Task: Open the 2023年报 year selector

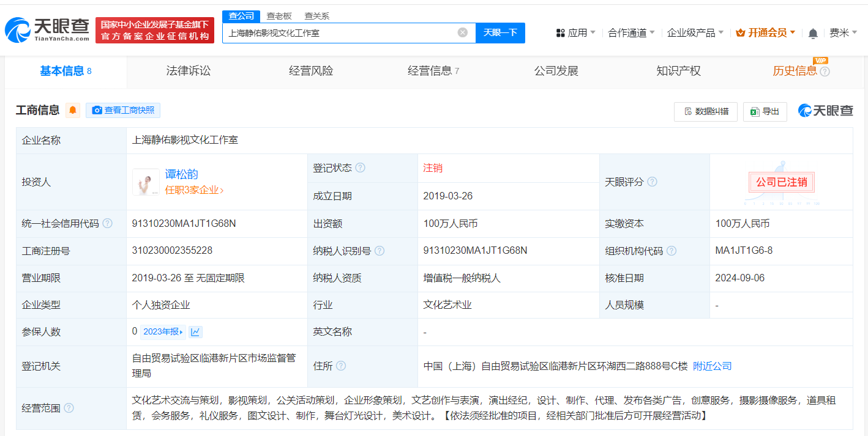Action: coord(163,332)
